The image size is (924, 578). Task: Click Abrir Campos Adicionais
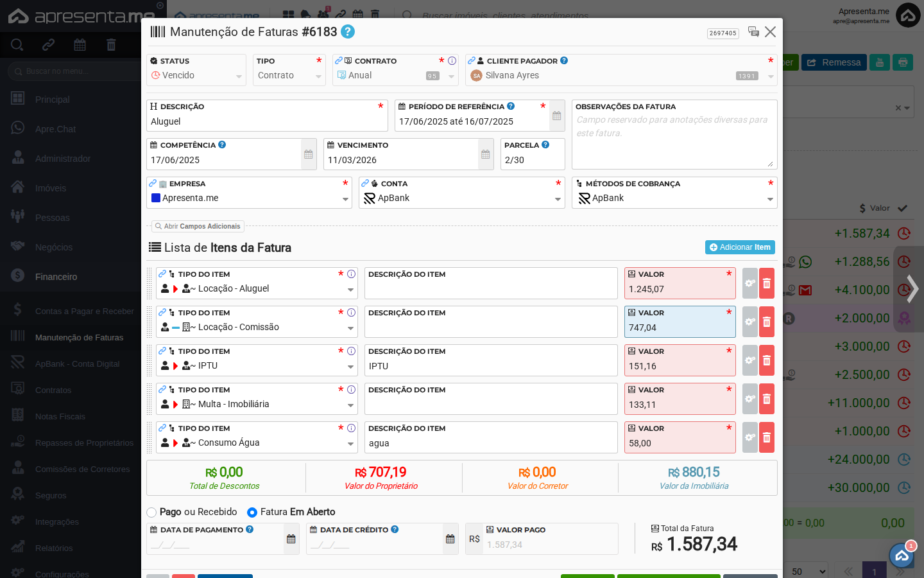pos(198,226)
